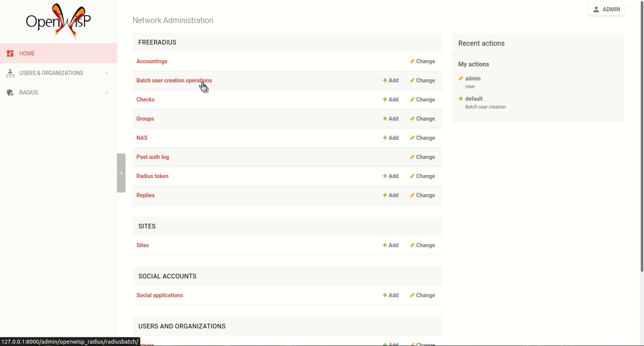Click Add in the Social applications row
The width and height of the screenshot is (644, 346).
[x=391, y=295]
